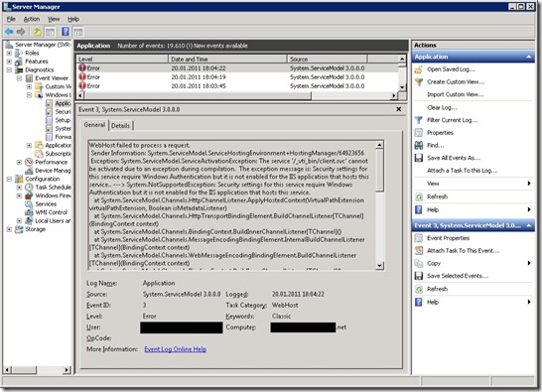Click the Save Selected Events disk icon
This screenshot has width=542, height=392.
pyautogui.click(x=419, y=276)
